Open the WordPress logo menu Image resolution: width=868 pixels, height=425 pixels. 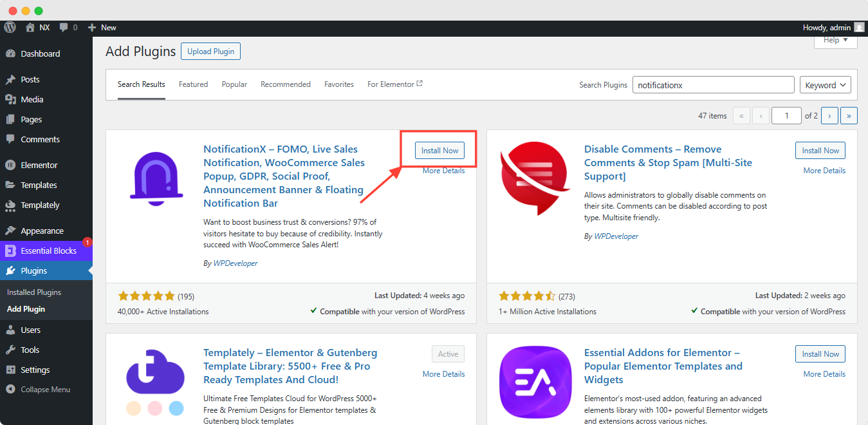click(x=10, y=28)
